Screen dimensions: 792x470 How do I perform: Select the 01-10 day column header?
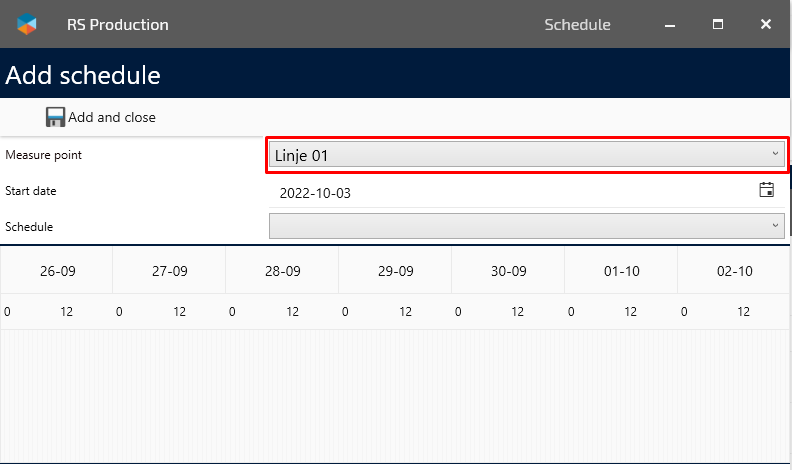pos(622,271)
